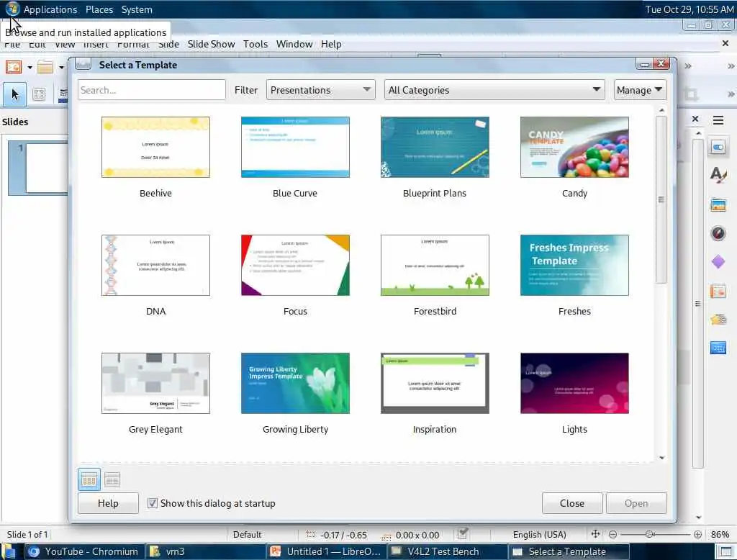Screen dimensions: 737x560
Task: Select the Freshes template thumbnail
Action: [574, 265]
